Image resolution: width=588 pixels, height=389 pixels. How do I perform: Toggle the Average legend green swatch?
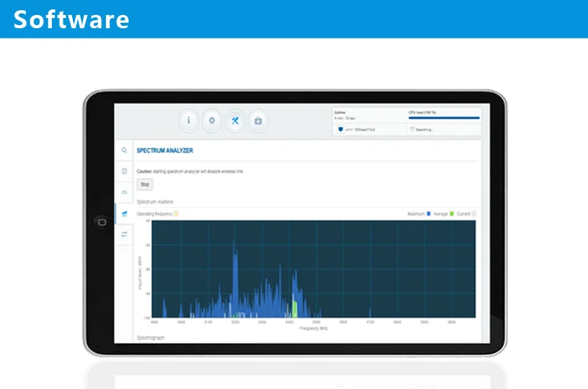pos(452,213)
